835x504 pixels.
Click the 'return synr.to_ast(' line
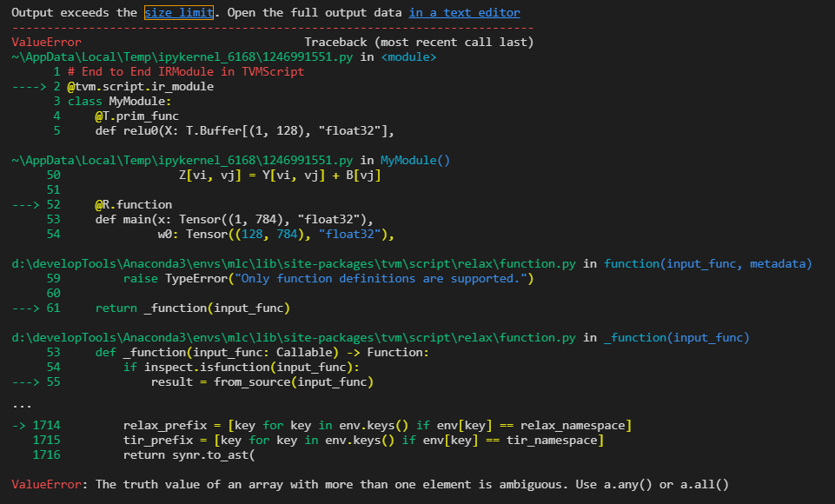tap(189, 455)
